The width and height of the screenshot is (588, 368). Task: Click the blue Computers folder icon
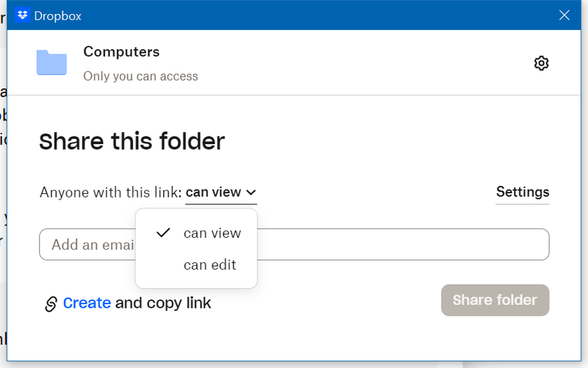click(x=51, y=62)
